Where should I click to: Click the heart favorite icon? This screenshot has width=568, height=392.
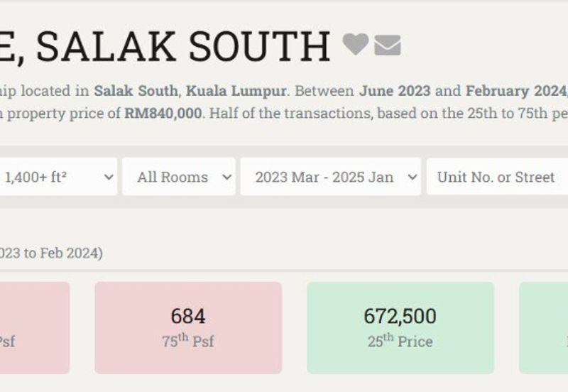(x=355, y=44)
